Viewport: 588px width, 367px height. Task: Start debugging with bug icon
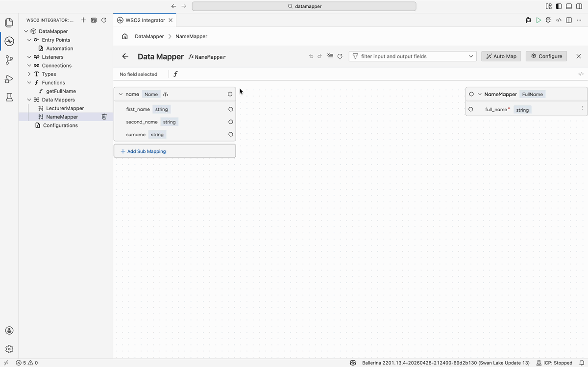[548, 20]
